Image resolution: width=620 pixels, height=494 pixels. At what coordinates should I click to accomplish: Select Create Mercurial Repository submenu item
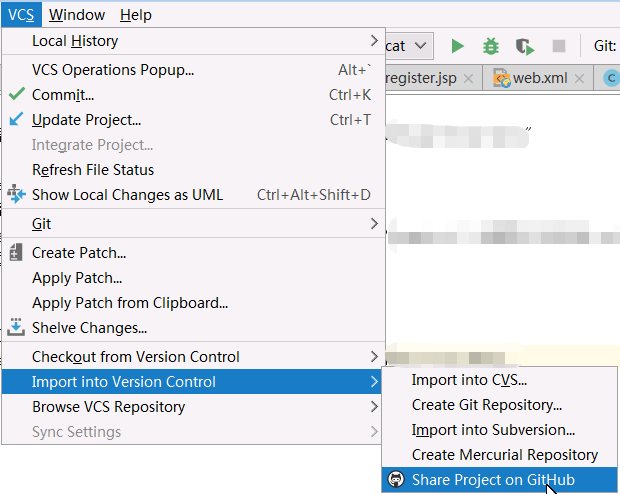[x=499, y=454]
